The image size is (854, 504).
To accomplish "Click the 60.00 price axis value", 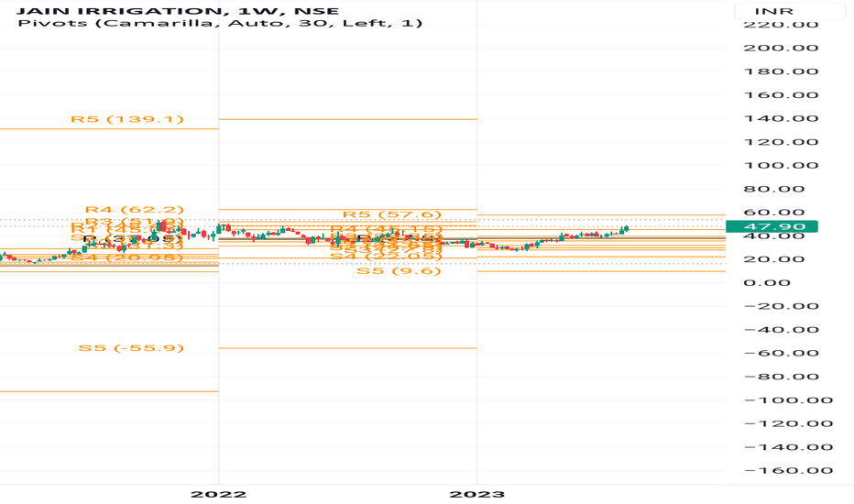I will click(774, 213).
